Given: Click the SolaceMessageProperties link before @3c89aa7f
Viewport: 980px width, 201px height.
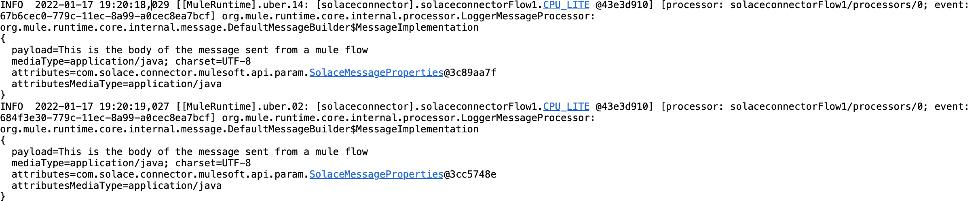Looking at the screenshot, I should click(x=376, y=73).
